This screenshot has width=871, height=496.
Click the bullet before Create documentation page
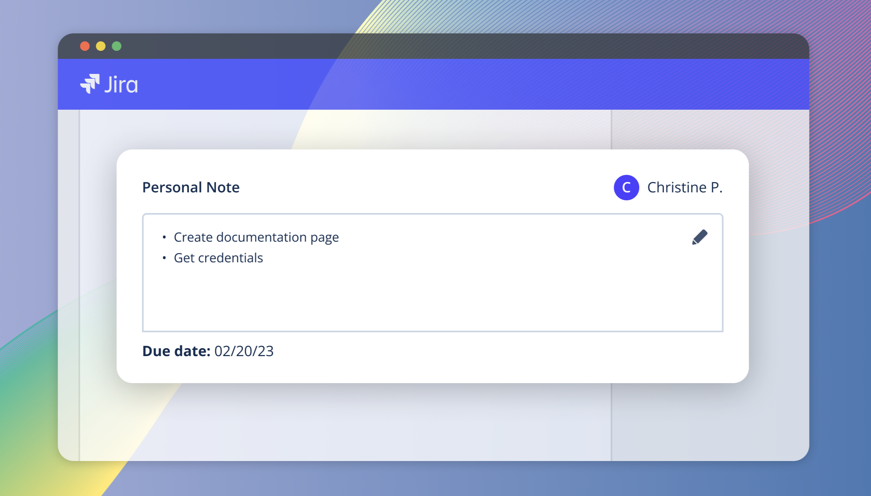tap(164, 237)
